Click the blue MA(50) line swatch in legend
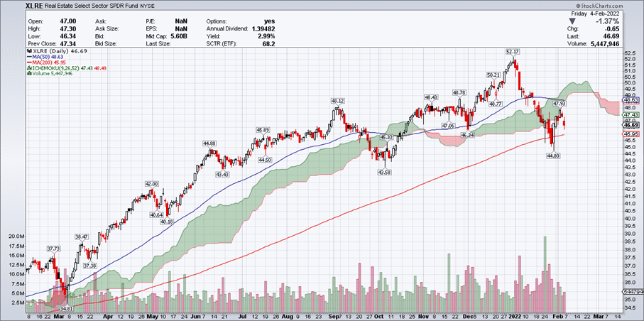 (x=28, y=58)
